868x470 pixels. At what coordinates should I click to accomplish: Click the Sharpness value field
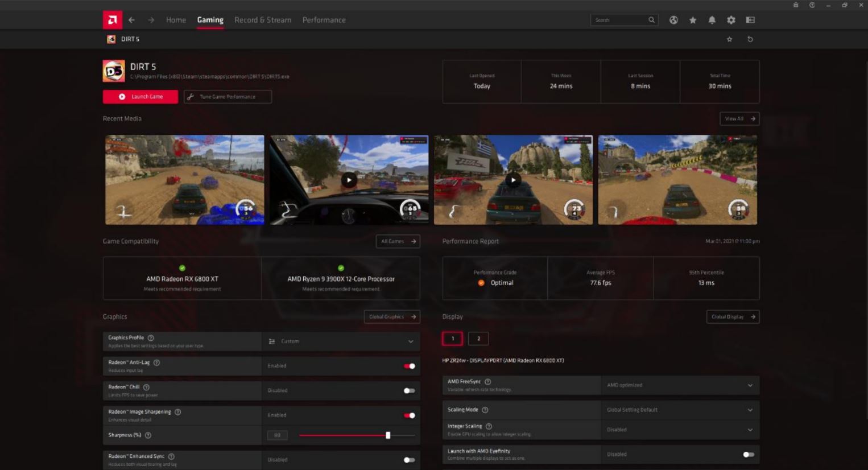(278, 435)
